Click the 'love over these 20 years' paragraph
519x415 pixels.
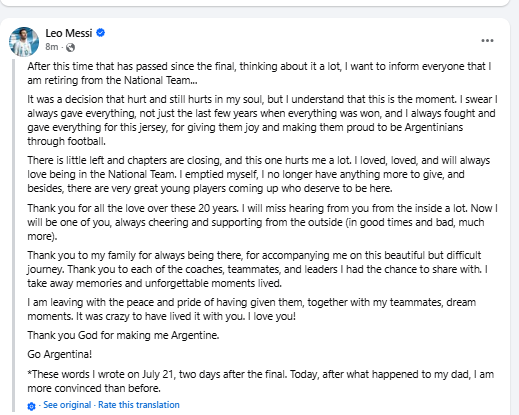pos(262,222)
